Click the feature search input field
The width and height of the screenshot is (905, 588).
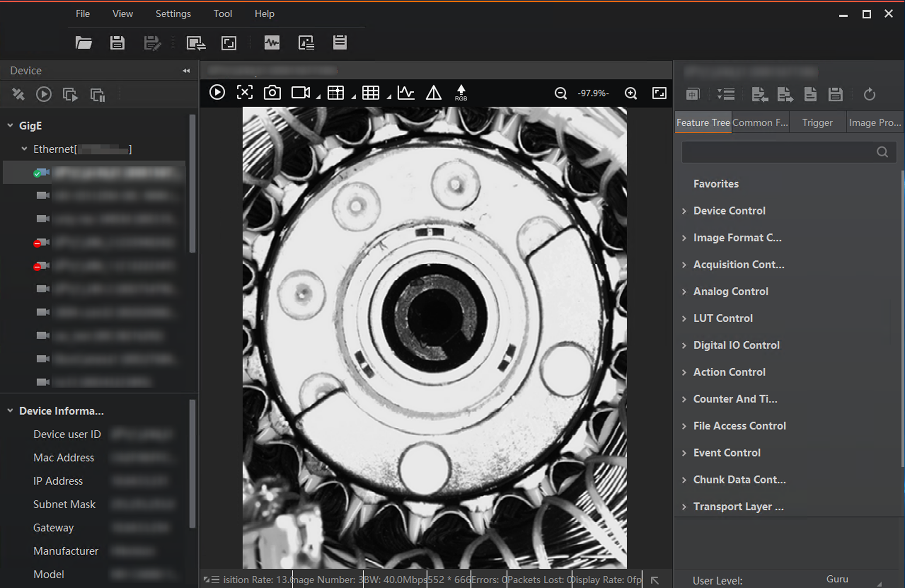coord(777,152)
